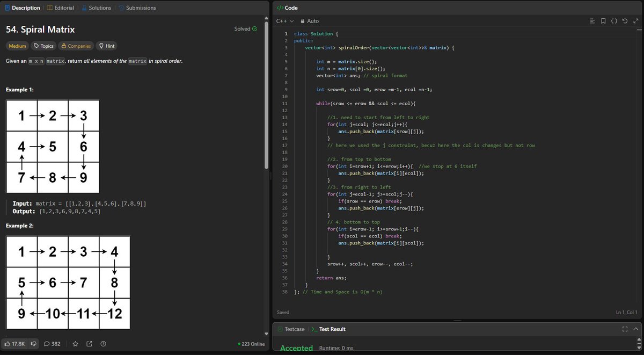Toggle the Auto lock setting

[310, 21]
